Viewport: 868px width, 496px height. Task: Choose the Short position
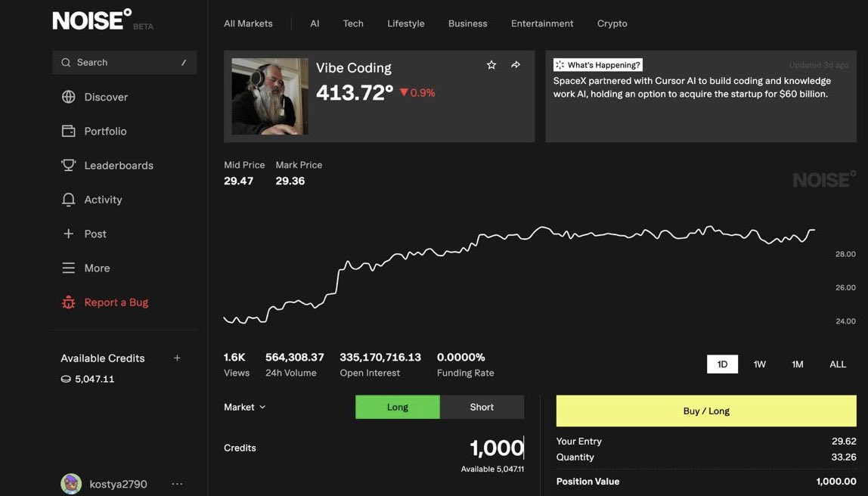(482, 407)
